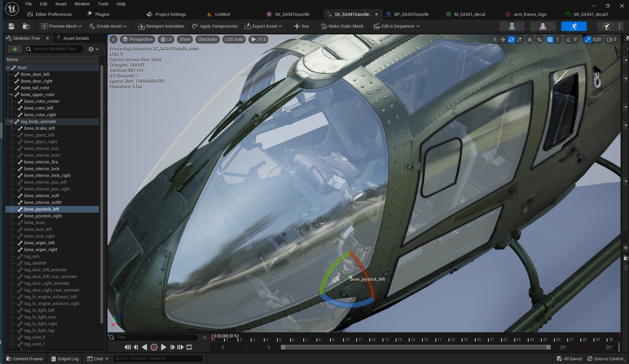
Task: Click the Search Skeleton Tree field
Action: [x=56, y=49]
